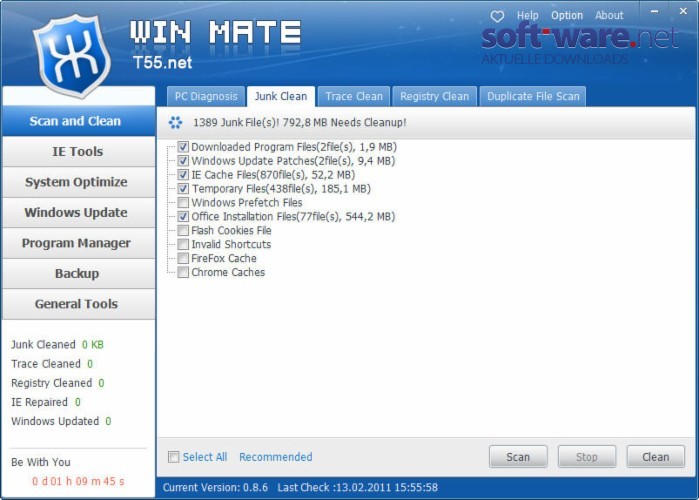The width and height of the screenshot is (699, 500).
Task: Select Windows Prefetch Files row text
Action: (247, 203)
